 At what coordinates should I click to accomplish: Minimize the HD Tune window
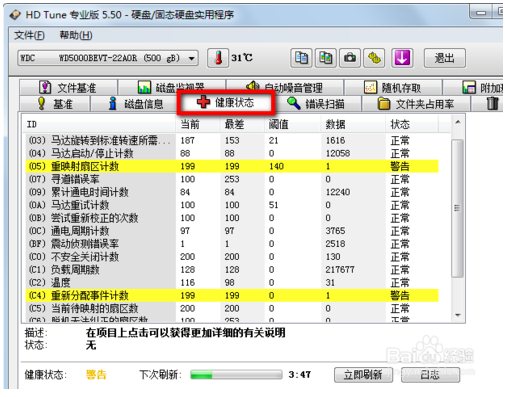tap(481, 13)
